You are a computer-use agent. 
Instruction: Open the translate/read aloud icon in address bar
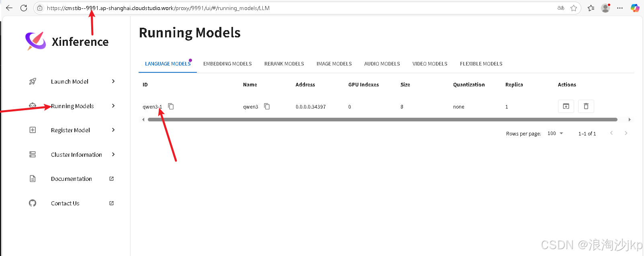(x=561, y=8)
